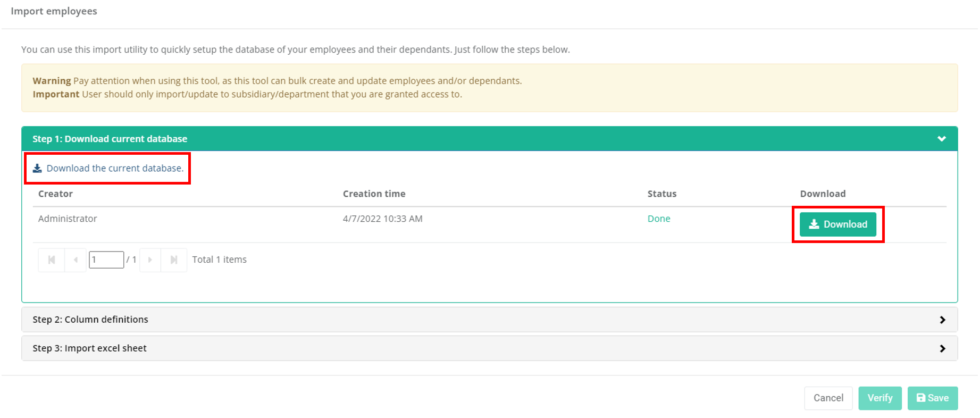Open the 'Step 2: Column definitions' section title

(x=90, y=320)
